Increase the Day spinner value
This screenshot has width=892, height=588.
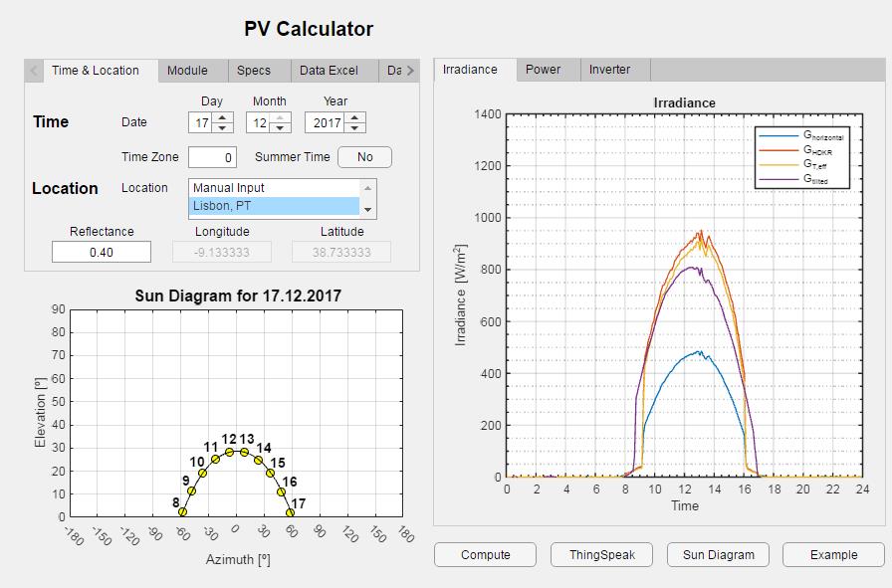point(223,117)
